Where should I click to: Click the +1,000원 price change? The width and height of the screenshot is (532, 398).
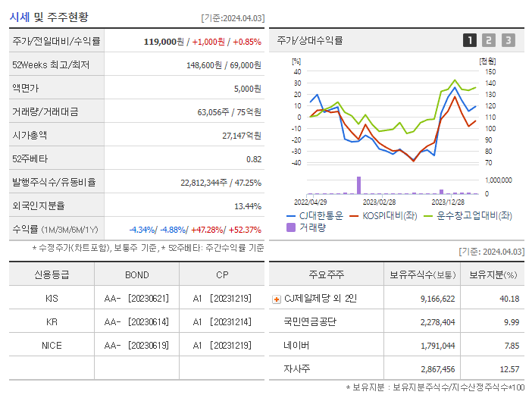click(208, 42)
